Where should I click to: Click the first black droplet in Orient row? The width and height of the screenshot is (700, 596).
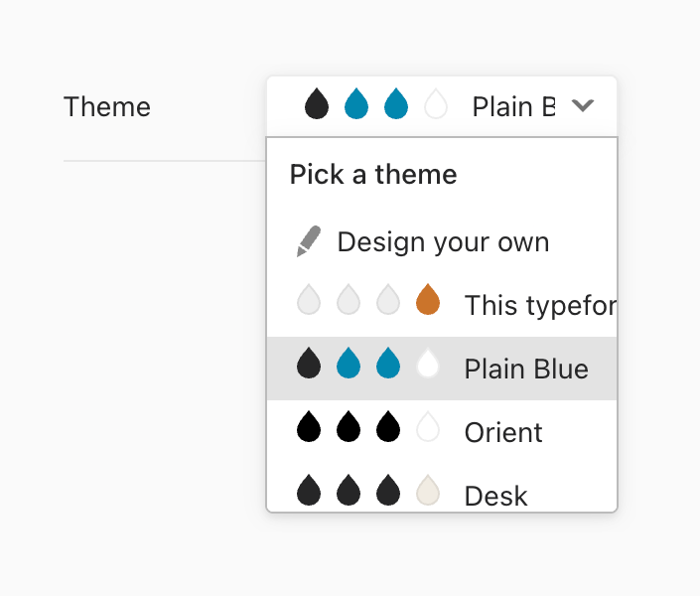tap(309, 428)
